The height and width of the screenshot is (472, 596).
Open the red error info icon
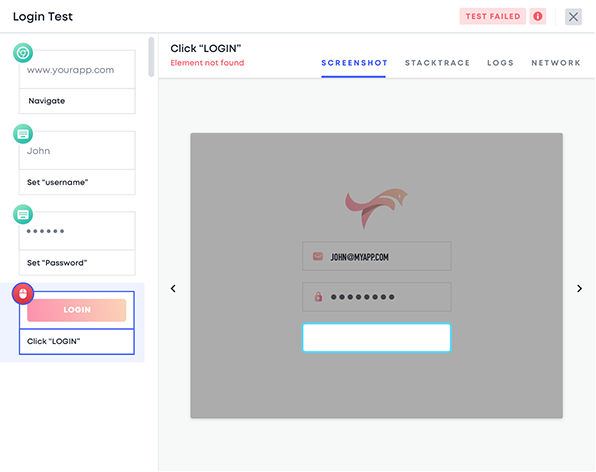(x=537, y=16)
